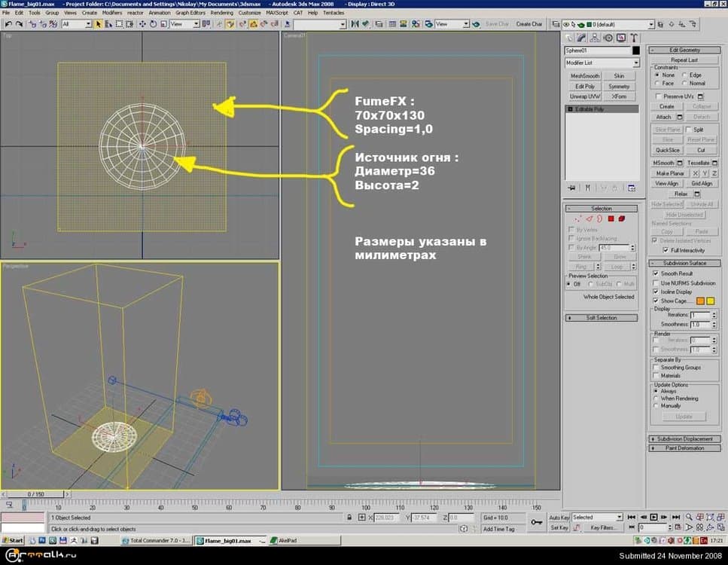The image size is (728, 565).
Task: Collapse the Edit Geometry rollout
Action: point(684,50)
